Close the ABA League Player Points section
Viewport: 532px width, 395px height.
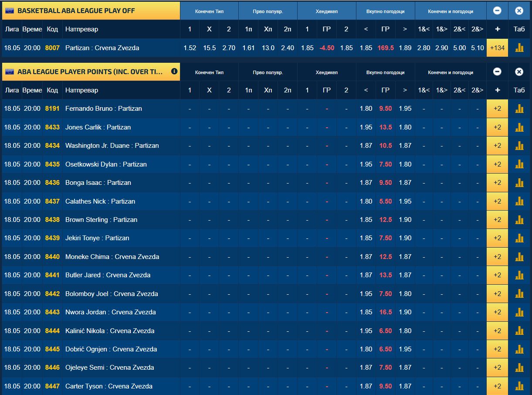519,72
